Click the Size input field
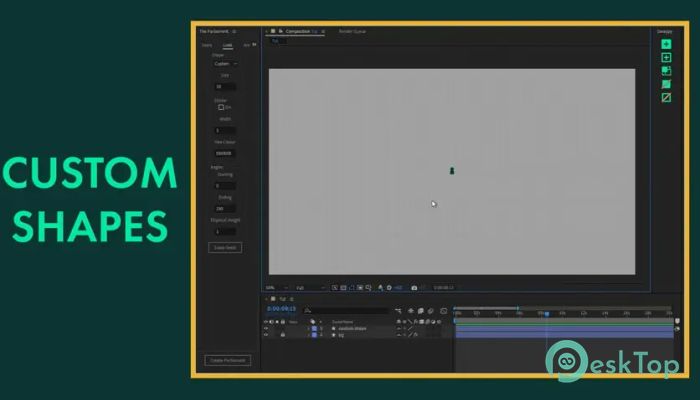Image resolution: width=700 pixels, height=400 pixels. coord(225,87)
